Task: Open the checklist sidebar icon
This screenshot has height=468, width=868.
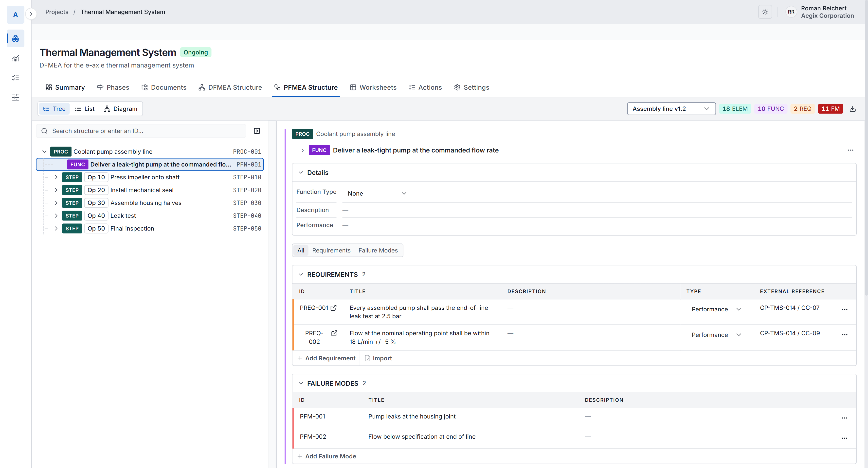Action: tap(16, 78)
